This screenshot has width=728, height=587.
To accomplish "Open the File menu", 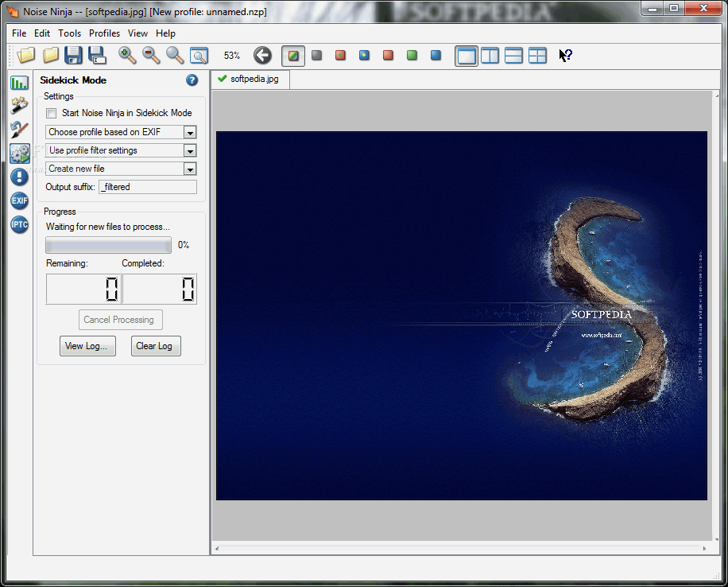I will click(x=19, y=33).
